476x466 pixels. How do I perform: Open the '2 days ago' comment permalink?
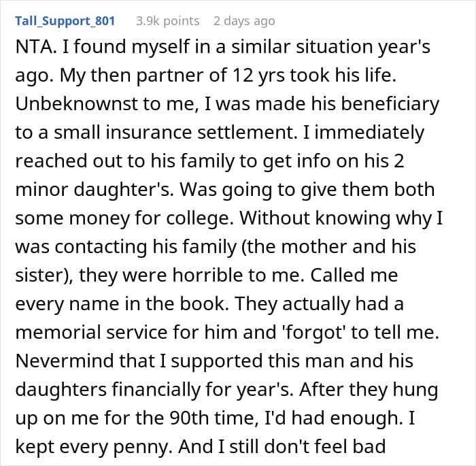[244, 21]
